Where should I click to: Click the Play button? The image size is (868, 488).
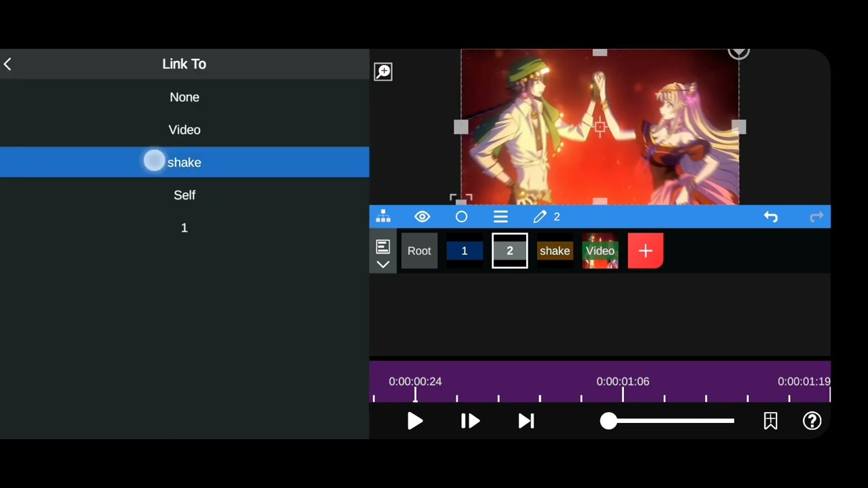(415, 421)
